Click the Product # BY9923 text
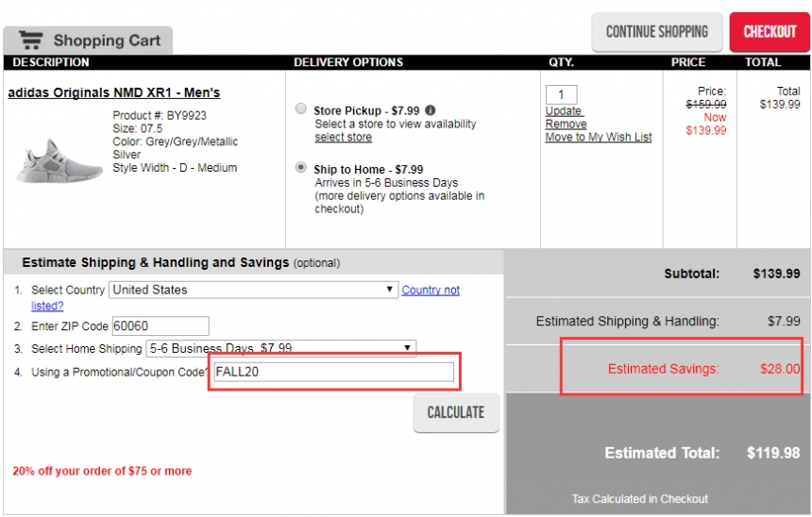The image size is (812, 517). 160,115
